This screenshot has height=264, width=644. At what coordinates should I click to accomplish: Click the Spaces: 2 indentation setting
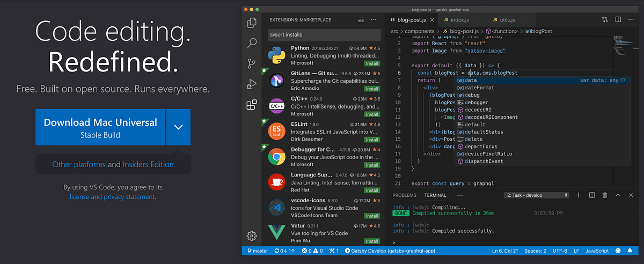coord(535,251)
